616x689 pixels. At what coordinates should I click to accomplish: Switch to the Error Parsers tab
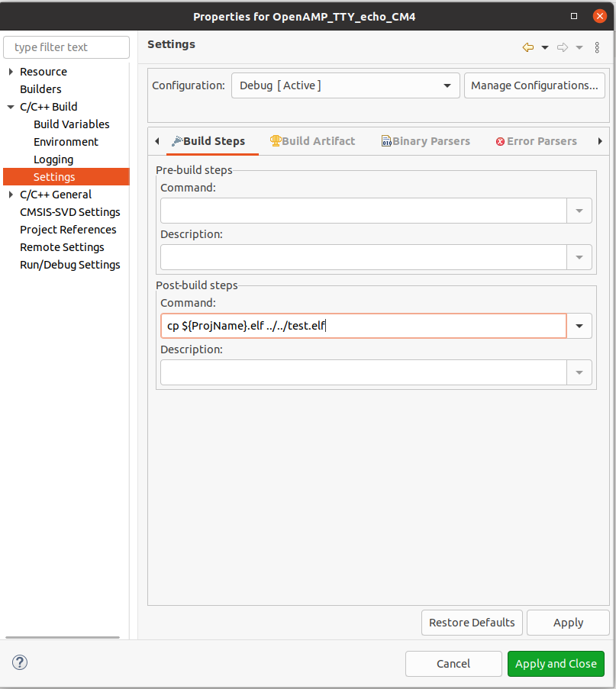(x=537, y=141)
